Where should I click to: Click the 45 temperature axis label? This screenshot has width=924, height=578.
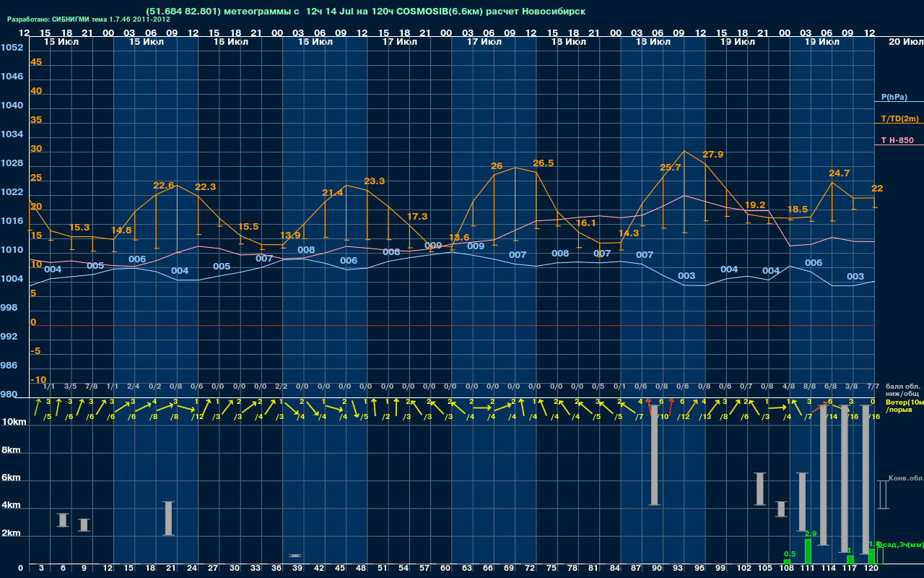point(36,62)
